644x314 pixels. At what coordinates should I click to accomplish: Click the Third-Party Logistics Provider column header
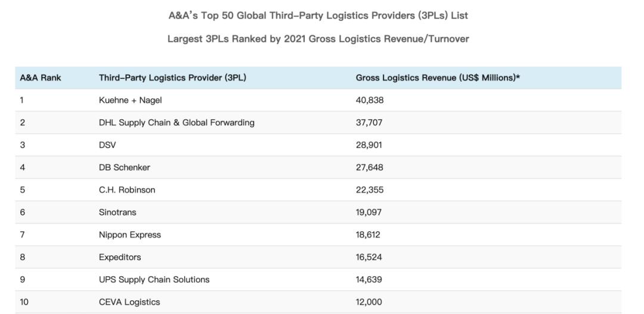coord(172,78)
